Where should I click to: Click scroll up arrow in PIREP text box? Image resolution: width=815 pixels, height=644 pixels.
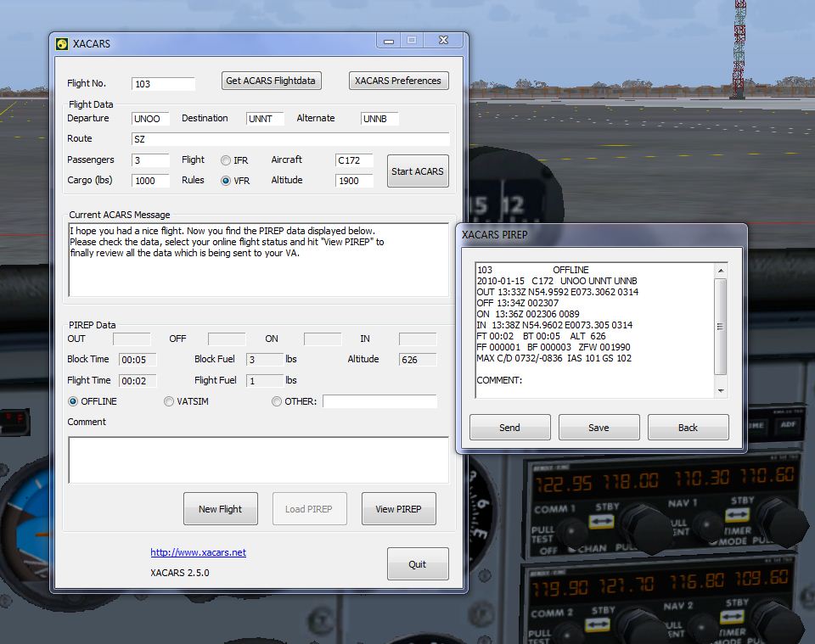point(721,271)
